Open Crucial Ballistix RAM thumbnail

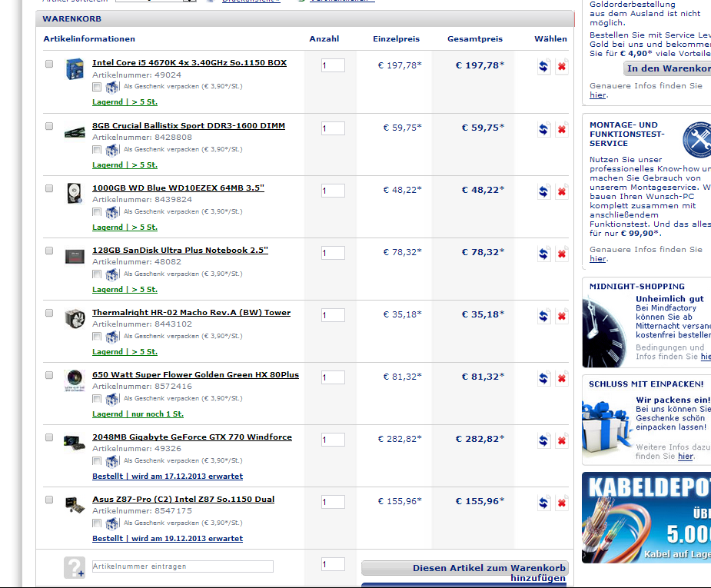click(x=75, y=132)
